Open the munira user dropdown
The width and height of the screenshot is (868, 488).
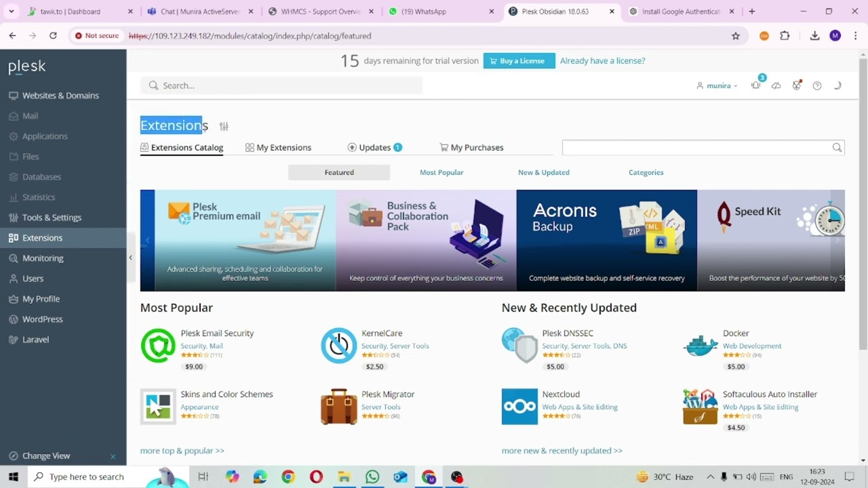[717, 86]
